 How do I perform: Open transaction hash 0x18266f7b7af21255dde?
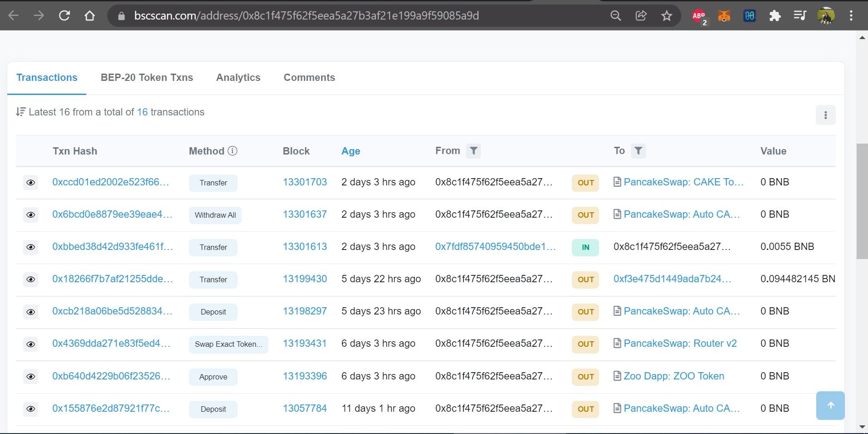coord(112,279)
